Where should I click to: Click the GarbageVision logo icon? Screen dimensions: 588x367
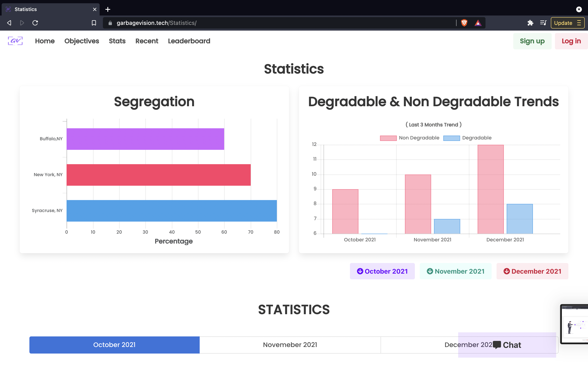point(15,41)
